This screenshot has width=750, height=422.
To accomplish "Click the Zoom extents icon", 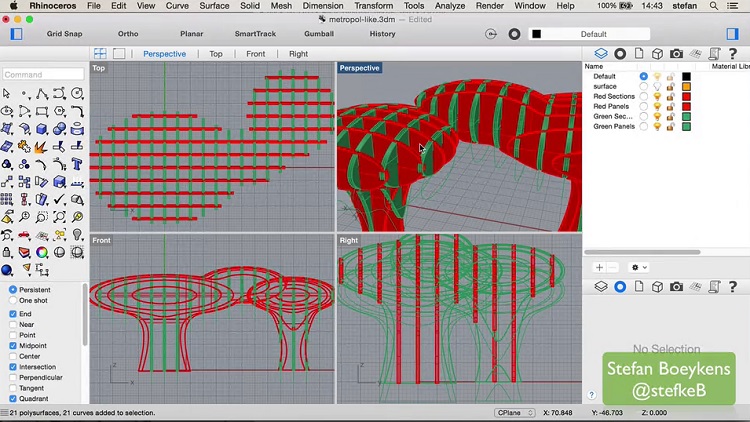I will coord(60,217).
